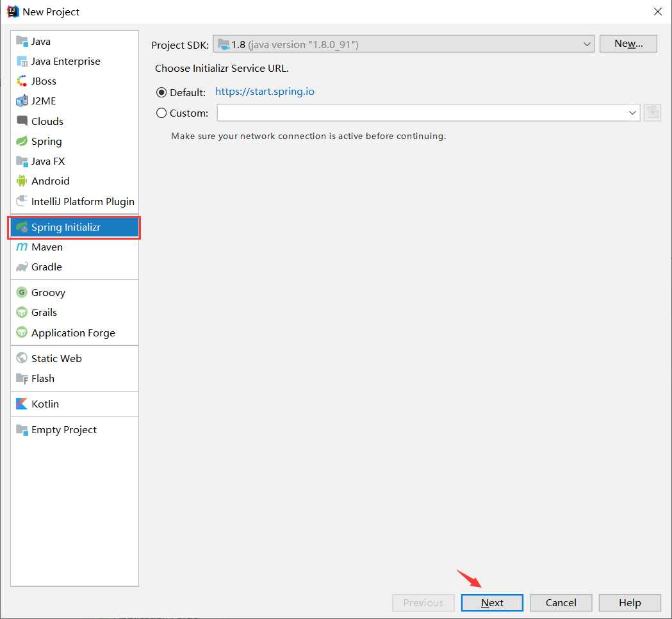This screenshot has width=672, height=619.
Task: Click the Static Web globe icon
Action: [x=22, y=358]
